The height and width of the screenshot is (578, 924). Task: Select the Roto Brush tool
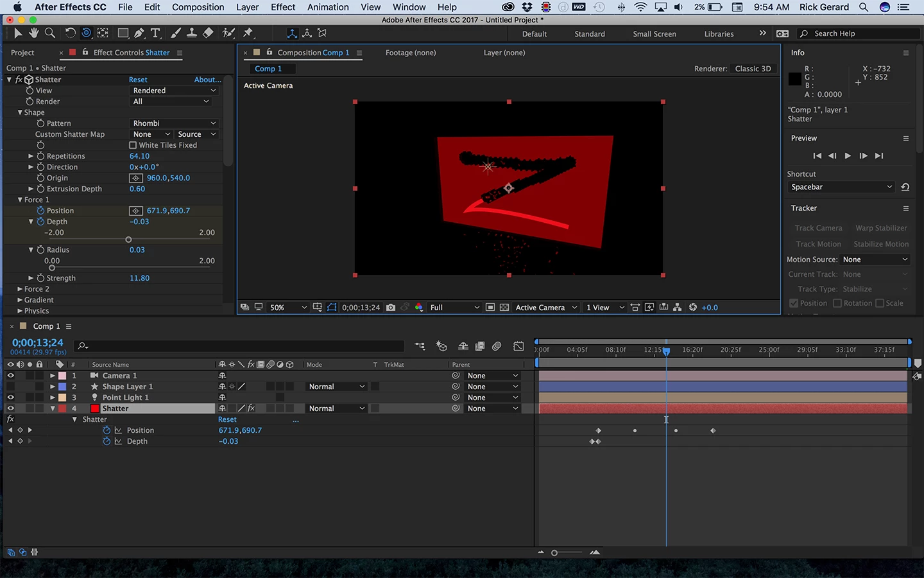(228, 33)
